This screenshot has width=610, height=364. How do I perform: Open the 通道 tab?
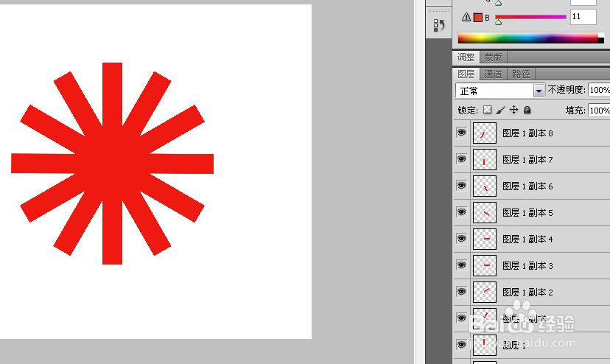coord(493,74)
